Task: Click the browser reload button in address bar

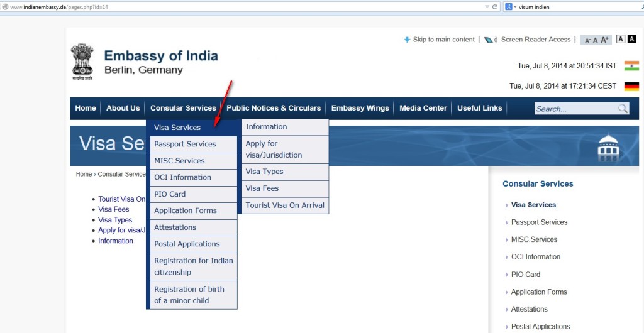Action: [494, 7]
